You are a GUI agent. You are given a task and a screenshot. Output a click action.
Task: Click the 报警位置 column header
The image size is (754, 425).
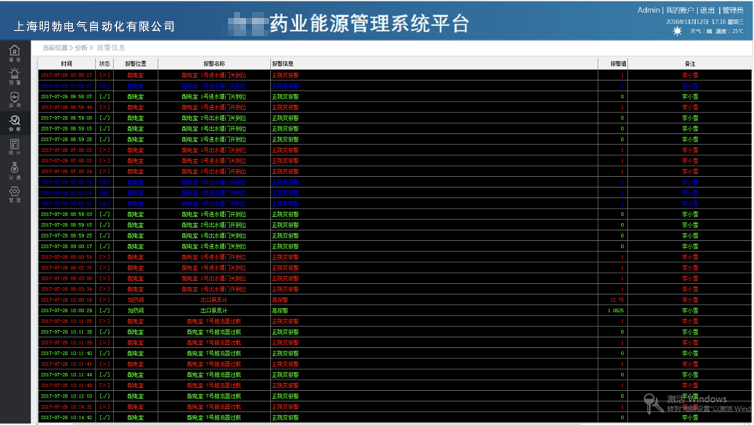[135, 63]
